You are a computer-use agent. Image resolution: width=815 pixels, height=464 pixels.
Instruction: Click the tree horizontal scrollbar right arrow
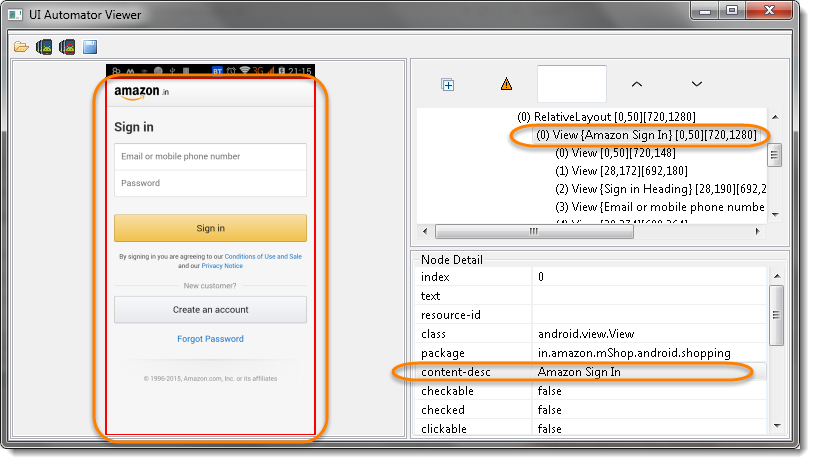[x=757, y=231]
